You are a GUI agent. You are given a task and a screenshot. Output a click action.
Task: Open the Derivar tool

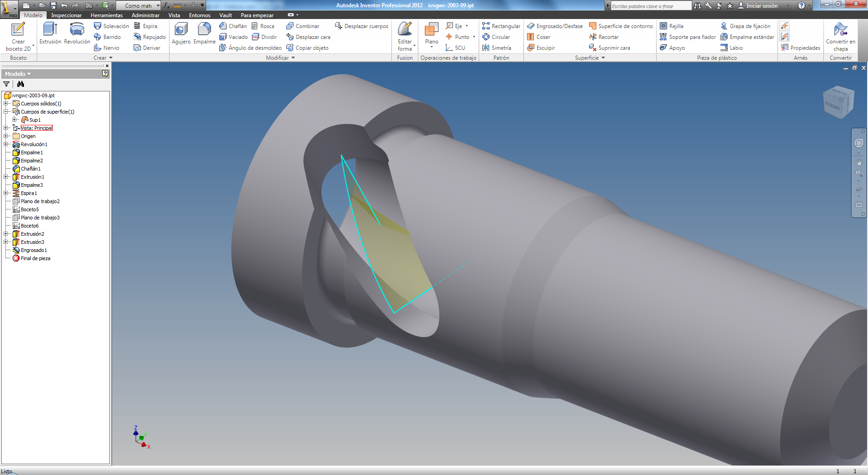coord(147,47)
